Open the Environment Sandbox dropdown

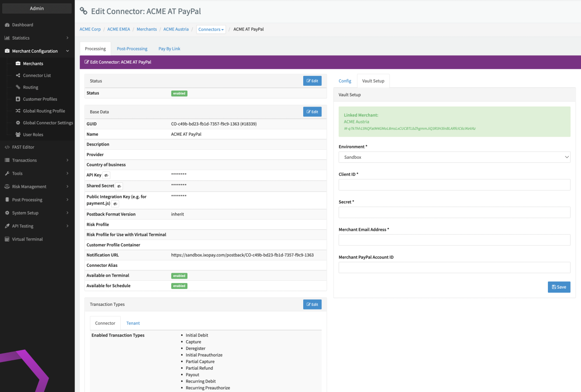454,157
